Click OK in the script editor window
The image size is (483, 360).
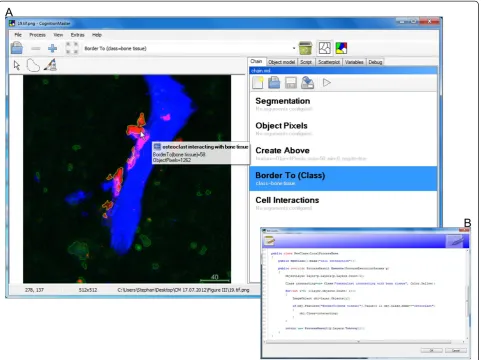[x=432, y=350]
